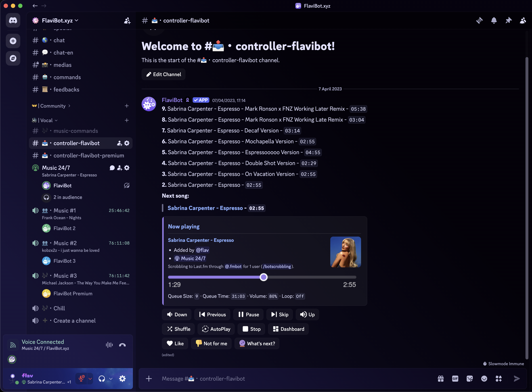Open chat bubble icon for Music 24/7

click(x=112, y=168)
